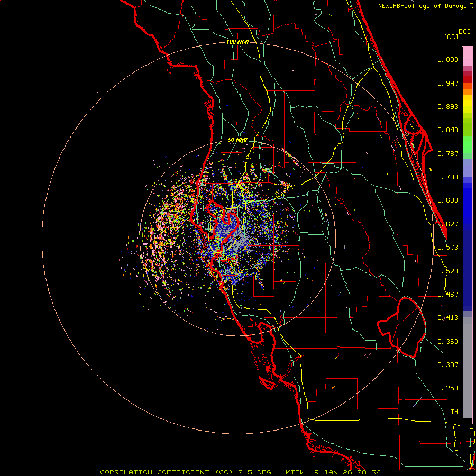The height and width of the screenshot is (476, 476).
Task: Click the 00:36 timestamp in caption
Action: click(369, 472)
